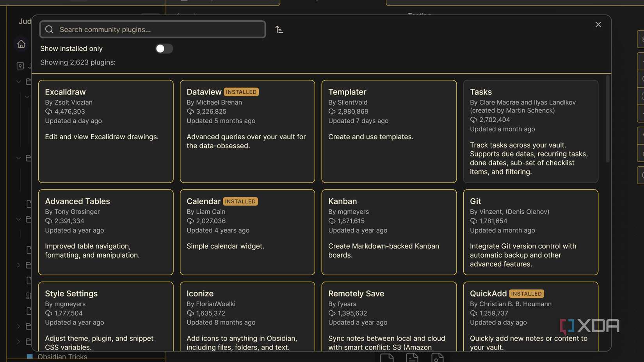Screen dimensions: 644x362
Task: Open the Calendar plugin card
Action: coord(247,232)
